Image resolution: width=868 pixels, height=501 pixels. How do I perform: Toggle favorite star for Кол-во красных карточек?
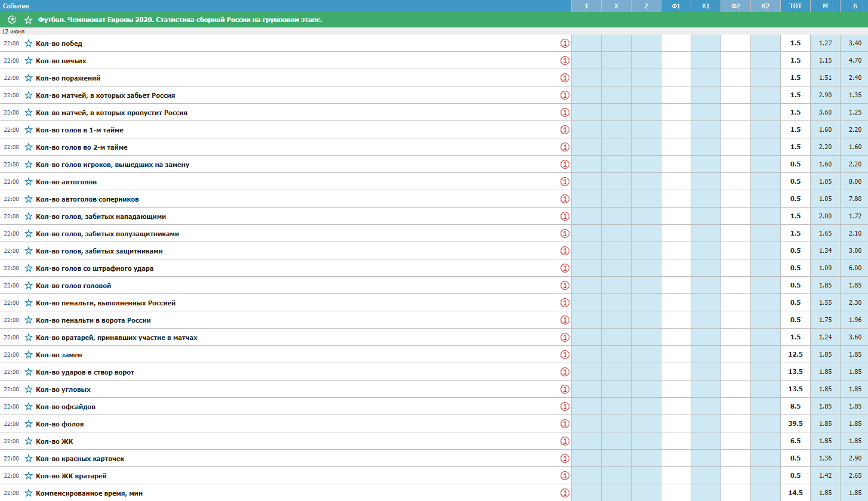click(x=28, y=459)
